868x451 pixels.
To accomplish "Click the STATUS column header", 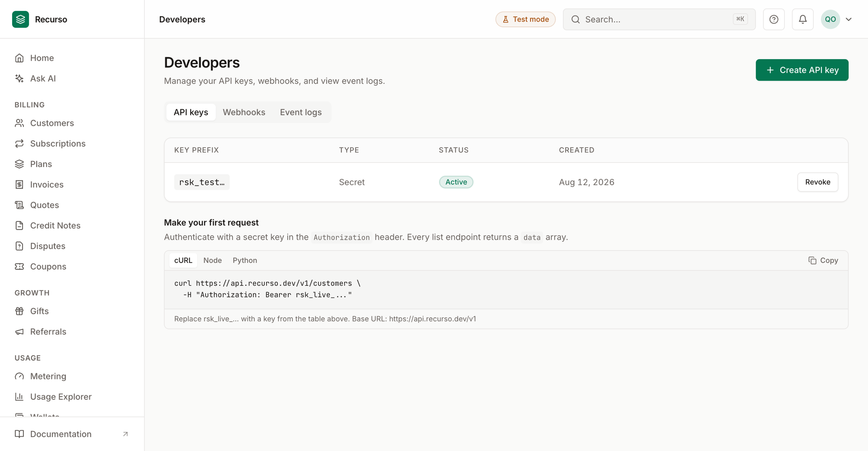I will pos(454,150).
